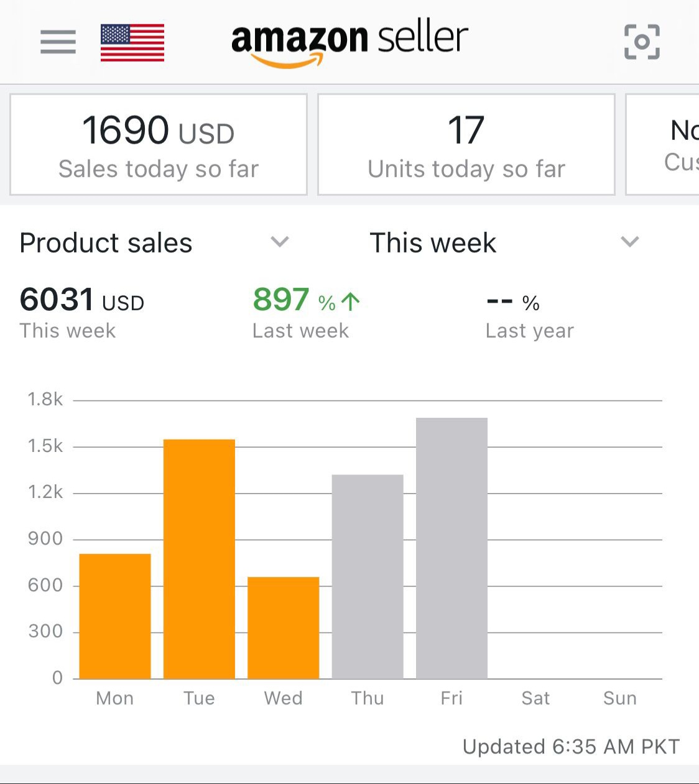
Task: Open the Sales today so far card
Action: pos(159,145)
